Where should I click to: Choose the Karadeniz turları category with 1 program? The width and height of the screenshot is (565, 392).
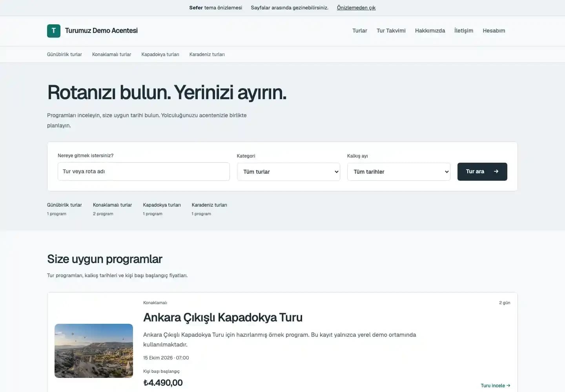[209, 209]
